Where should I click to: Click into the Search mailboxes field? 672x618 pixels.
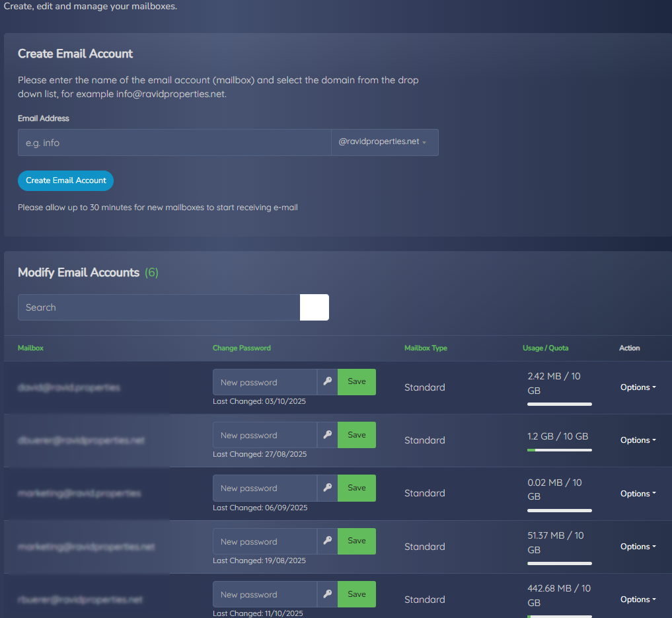159,307
